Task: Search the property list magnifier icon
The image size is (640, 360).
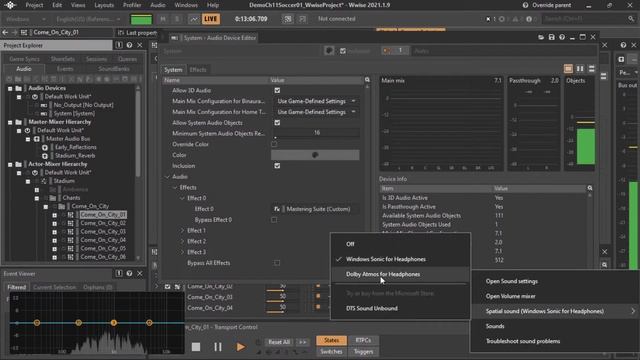Action: coord(367,80)
